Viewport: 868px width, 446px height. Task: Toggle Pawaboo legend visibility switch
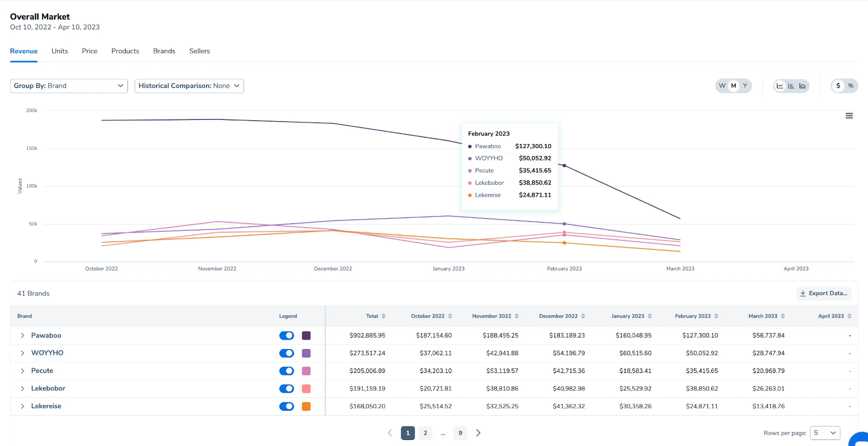[x=286, y=335]
